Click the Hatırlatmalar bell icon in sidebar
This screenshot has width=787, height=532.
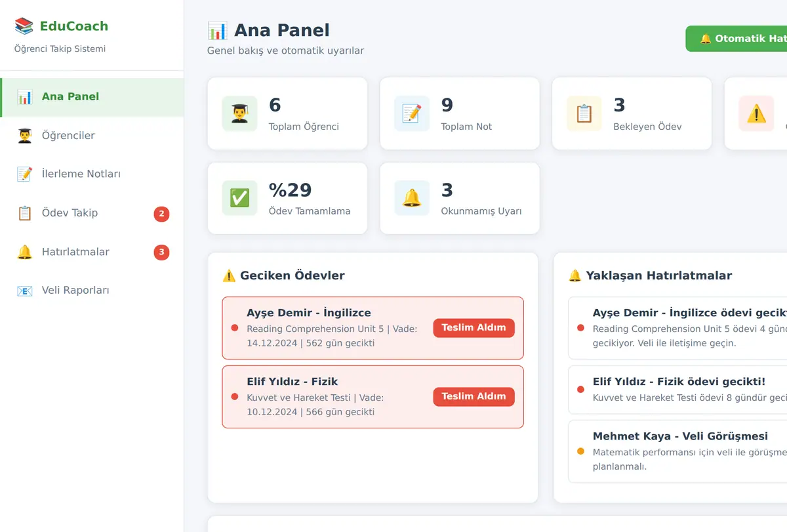(x=25, y=252)
